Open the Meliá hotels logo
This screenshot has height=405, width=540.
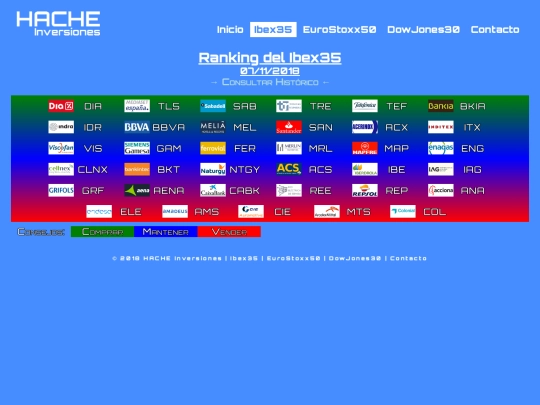click(x=213, y=127)
